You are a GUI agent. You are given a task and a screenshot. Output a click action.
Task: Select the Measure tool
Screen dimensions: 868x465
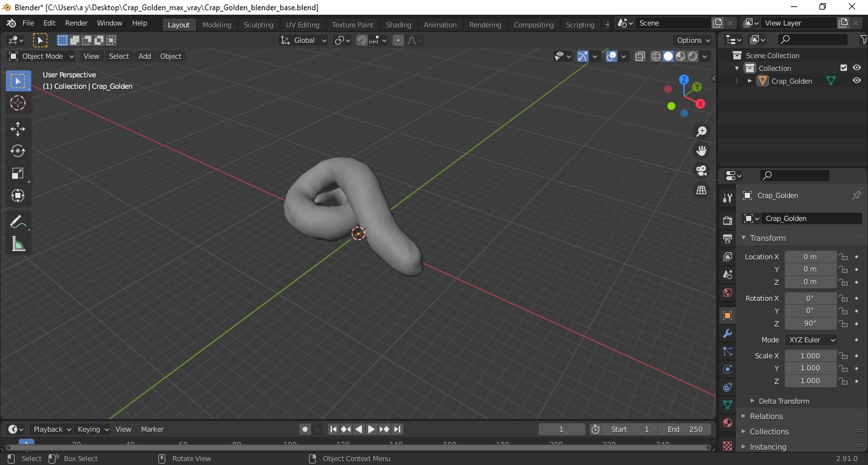[x=18, y=244]
